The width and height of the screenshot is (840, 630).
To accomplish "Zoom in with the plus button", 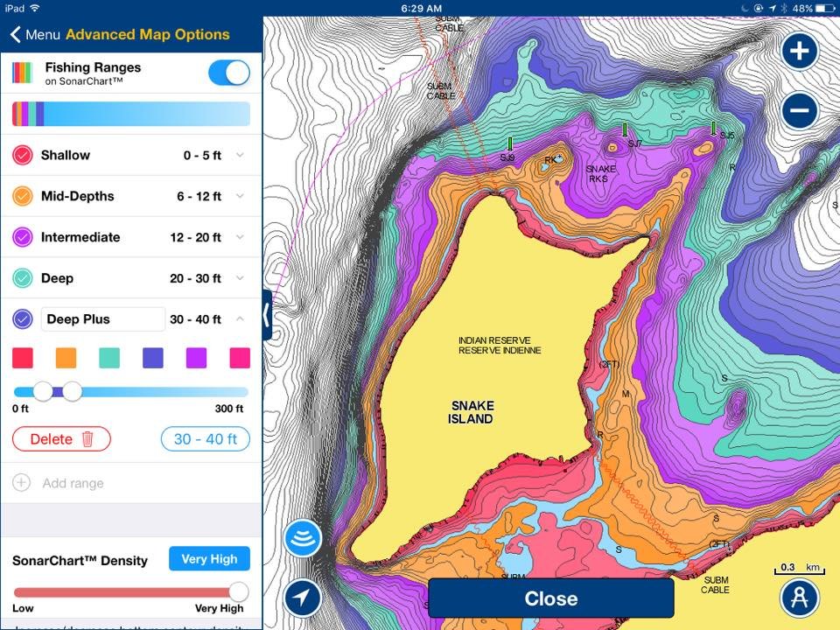I will tap(799, 52).
